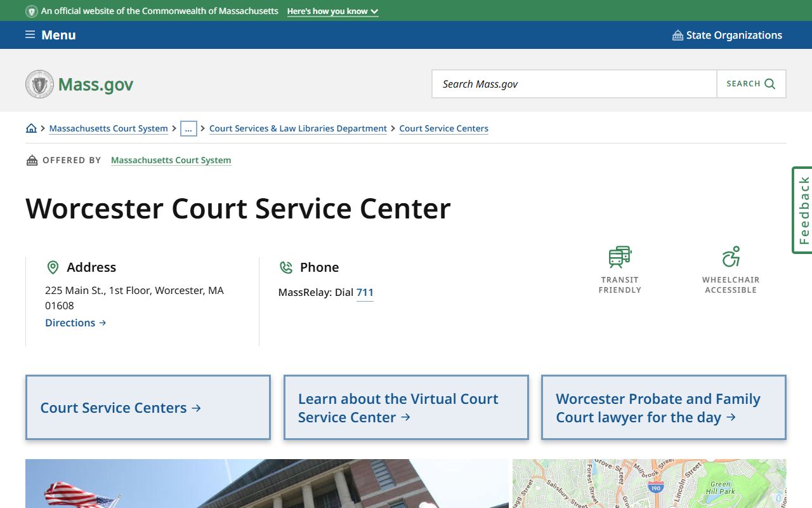Screen dimensions: 812x508
Task: Open the hamburger Menu icon
Action: [30, 35]
